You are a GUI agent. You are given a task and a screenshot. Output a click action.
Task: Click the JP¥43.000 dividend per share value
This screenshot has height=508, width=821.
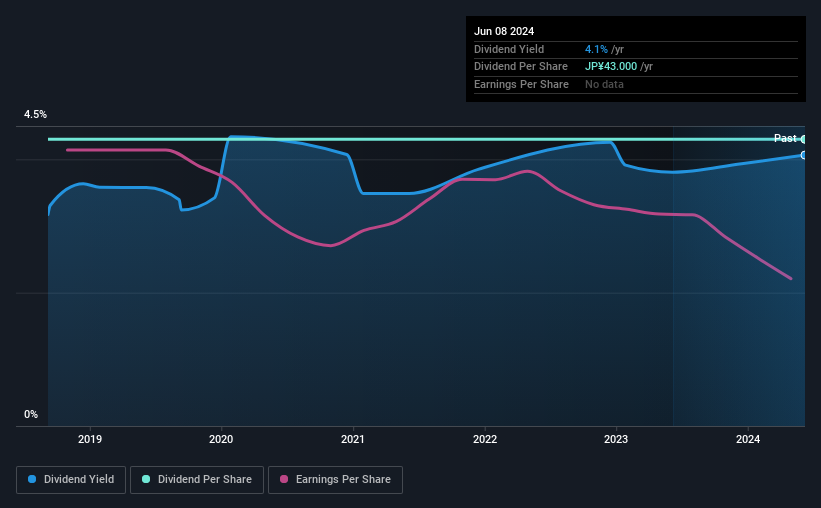pyautogui.click(x=611, y=67)
